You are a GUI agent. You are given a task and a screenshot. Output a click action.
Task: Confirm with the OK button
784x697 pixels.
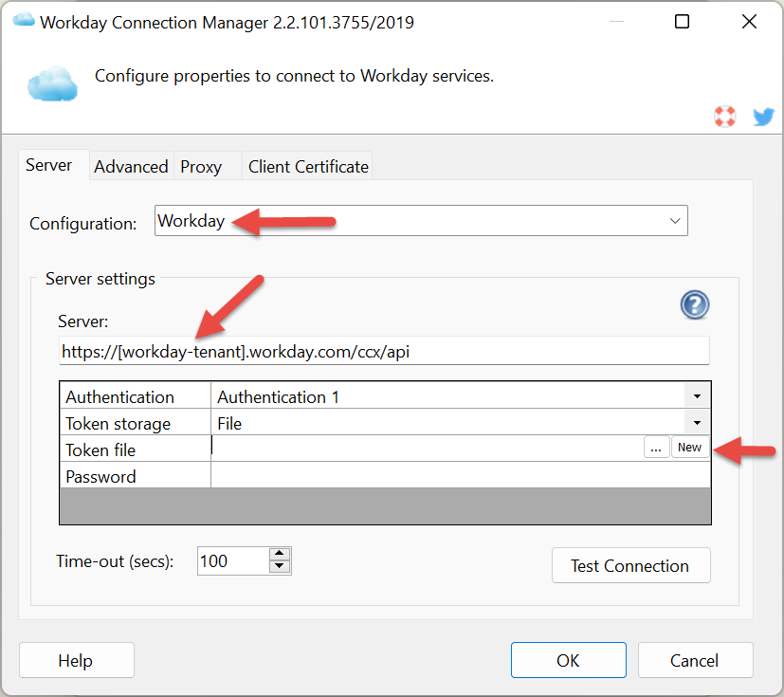pos(569,660)
